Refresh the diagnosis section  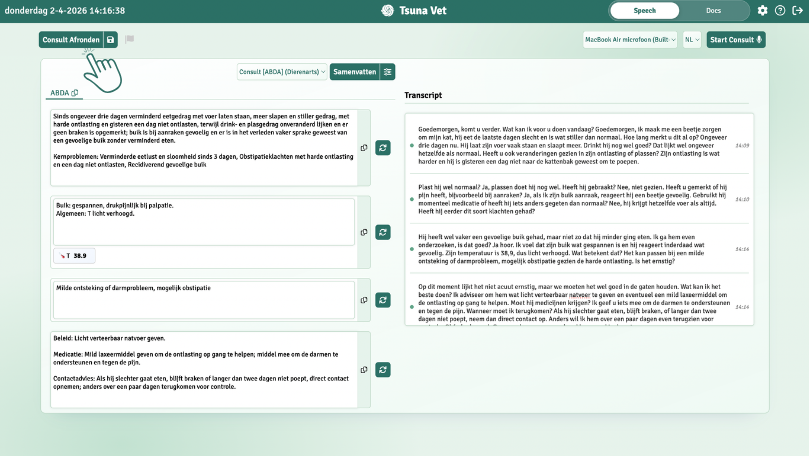coord(381,299)
